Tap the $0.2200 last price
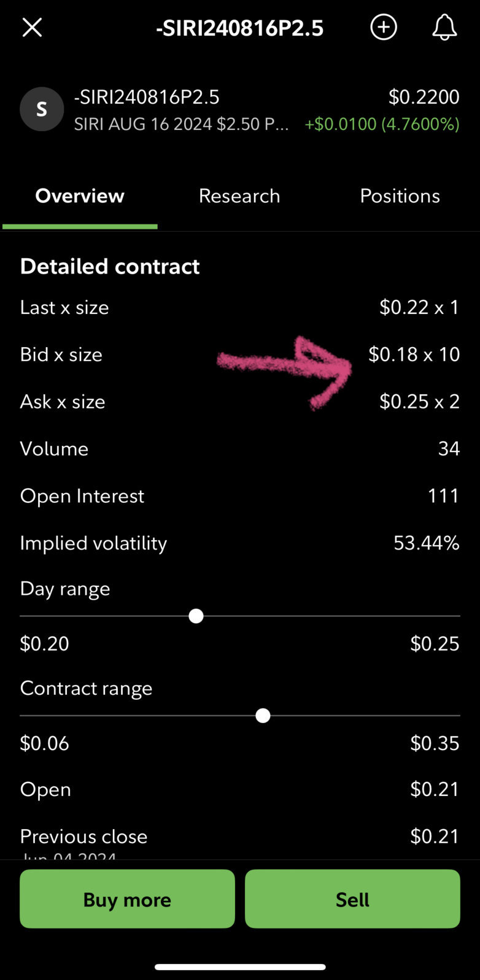Screen dimensions: 480x980 pyautogui.click(x=424, y=97)
